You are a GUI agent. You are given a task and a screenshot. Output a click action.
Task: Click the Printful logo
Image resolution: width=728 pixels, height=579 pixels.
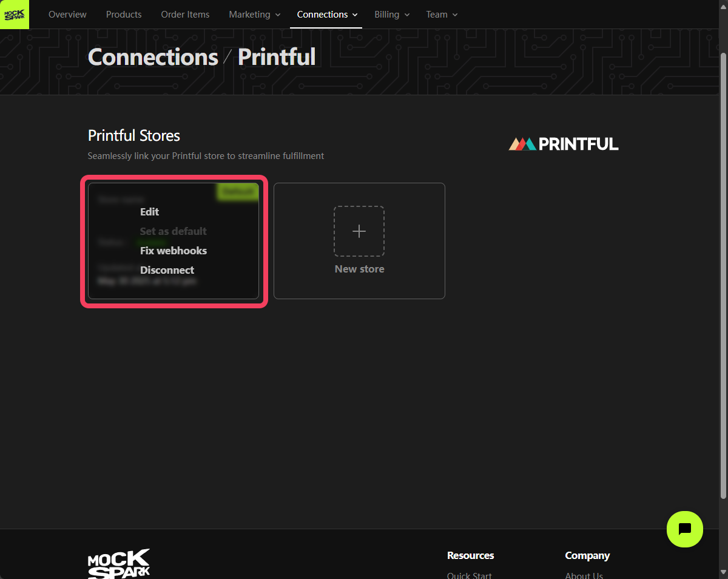[x=564, y=144]
